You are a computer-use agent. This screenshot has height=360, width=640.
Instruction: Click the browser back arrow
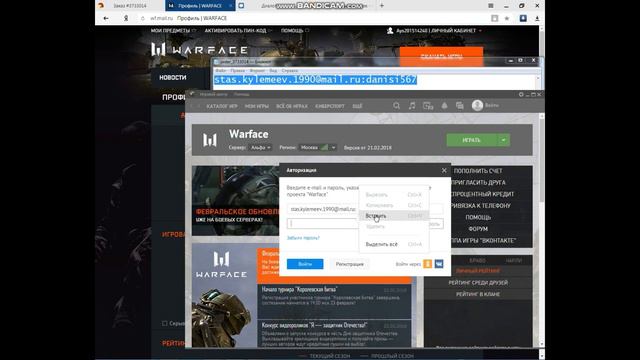tap(106, 18)
